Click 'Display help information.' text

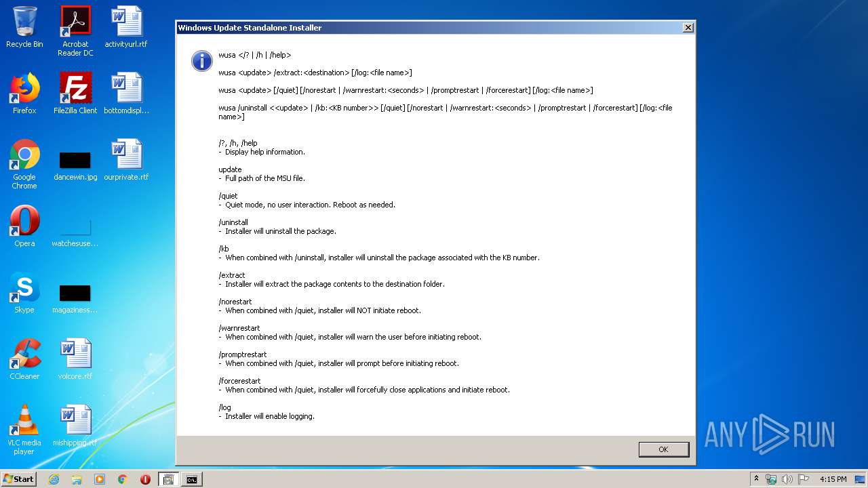click(265, 152)
